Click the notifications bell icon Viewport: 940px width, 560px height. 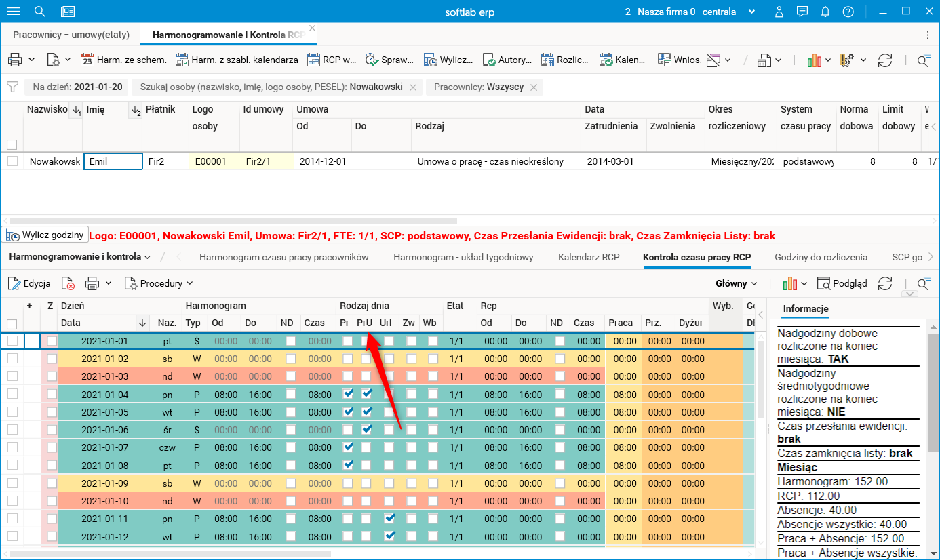click(825, 12)
